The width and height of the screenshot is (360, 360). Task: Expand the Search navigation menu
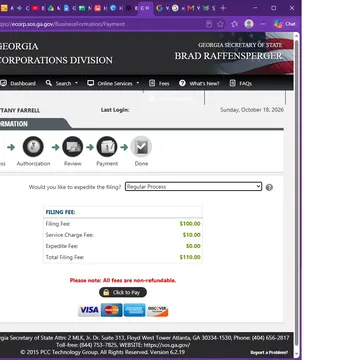click(x=62, y=83)
